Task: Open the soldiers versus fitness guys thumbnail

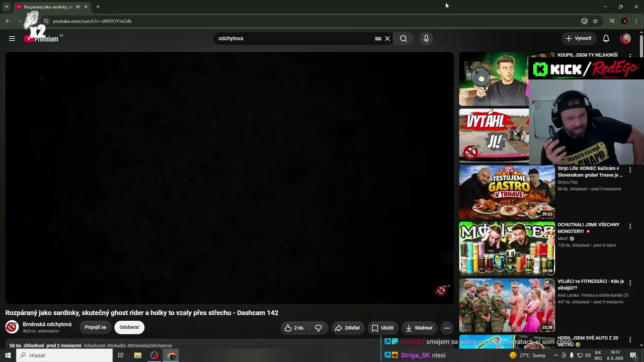Action: pyautogui.click(x=507, y=305)
